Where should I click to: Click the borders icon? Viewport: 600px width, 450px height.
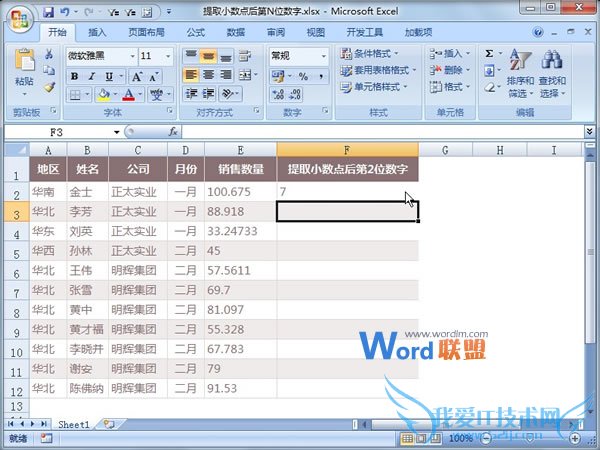(75, 95)
